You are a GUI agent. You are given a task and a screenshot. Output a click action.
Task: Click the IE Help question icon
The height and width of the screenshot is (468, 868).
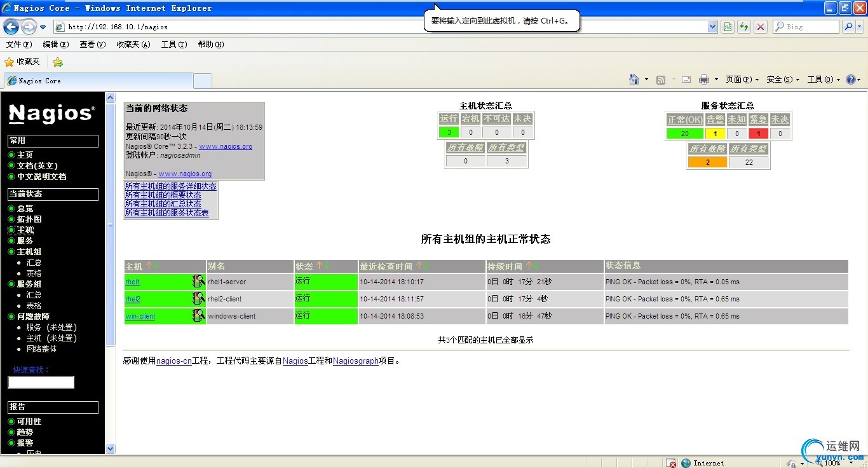850,79
